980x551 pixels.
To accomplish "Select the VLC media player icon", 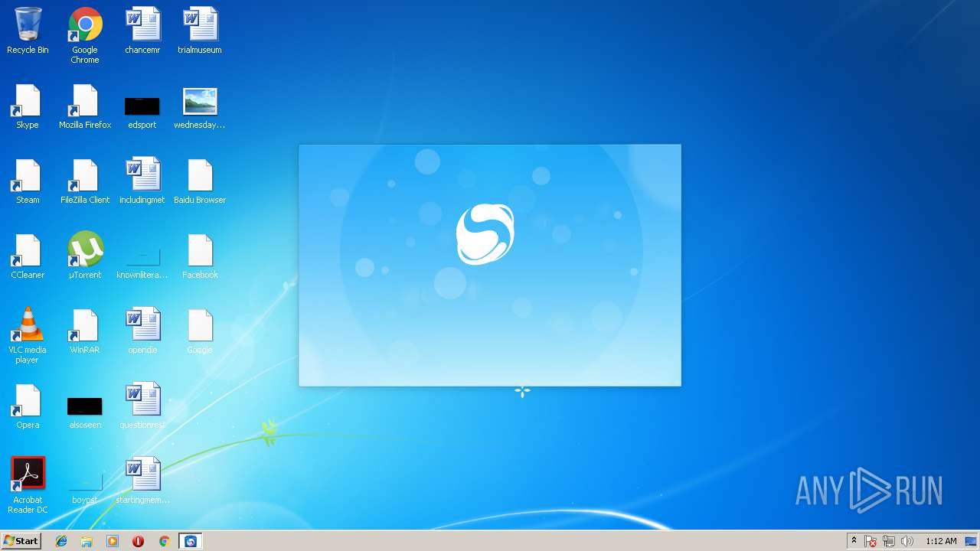I will 28,335.
